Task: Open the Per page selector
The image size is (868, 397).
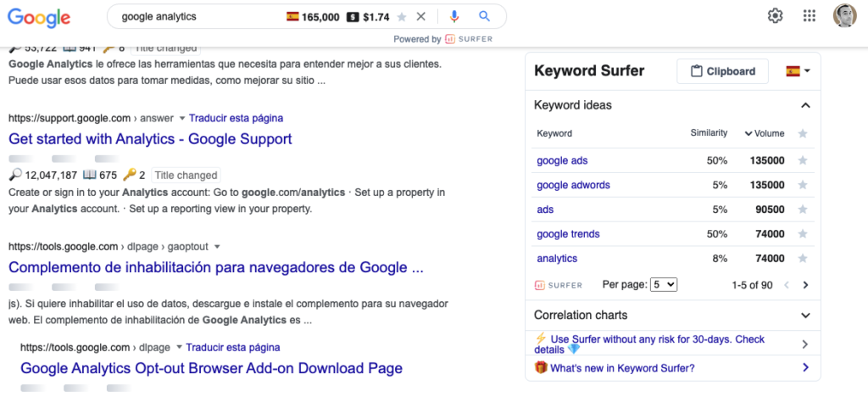Action: click(664, 284)
